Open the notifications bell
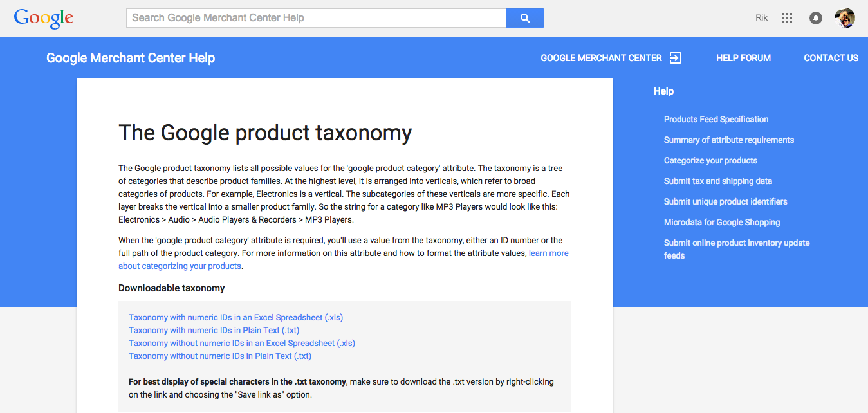This screenshot has height=413, width=868. pyautogui.click(x=816, y=18)
